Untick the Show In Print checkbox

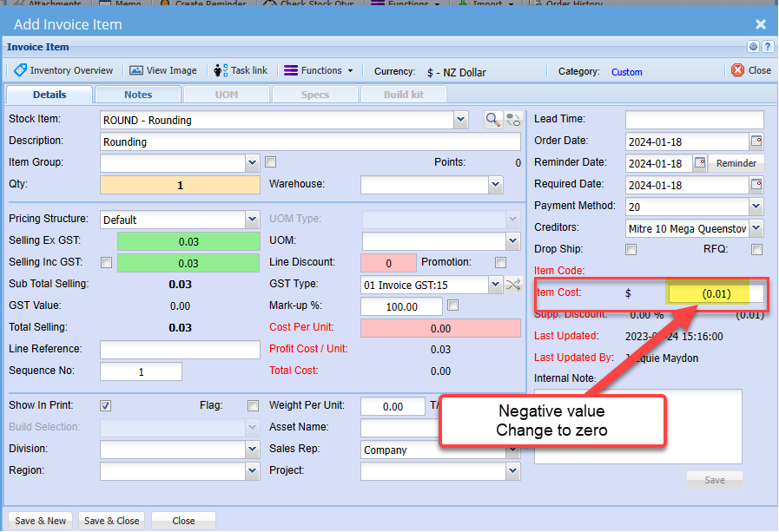click(105, 405)
